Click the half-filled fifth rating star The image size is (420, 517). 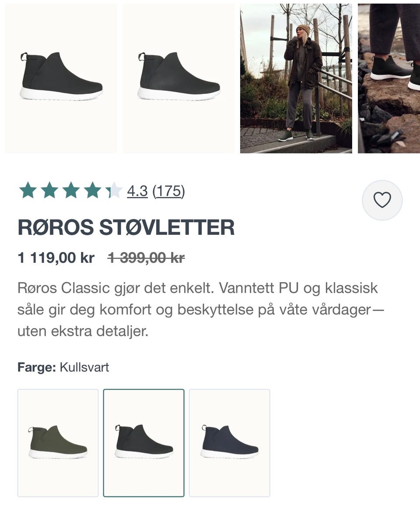tap(114, 191)
